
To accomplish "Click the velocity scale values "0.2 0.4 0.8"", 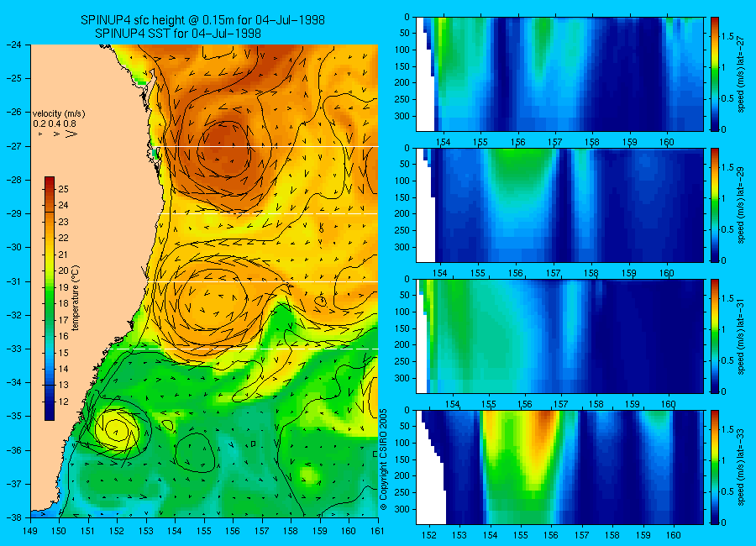I will [x=55, y=124].
